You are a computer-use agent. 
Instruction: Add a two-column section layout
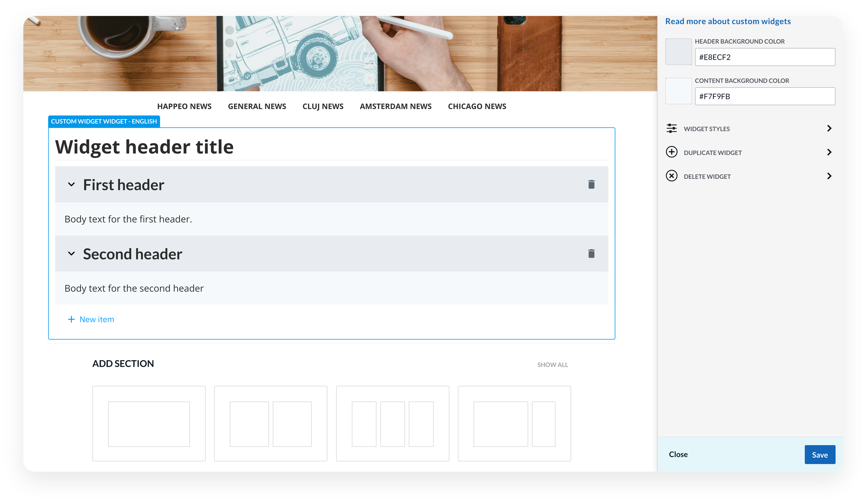(x=270, y=423)
